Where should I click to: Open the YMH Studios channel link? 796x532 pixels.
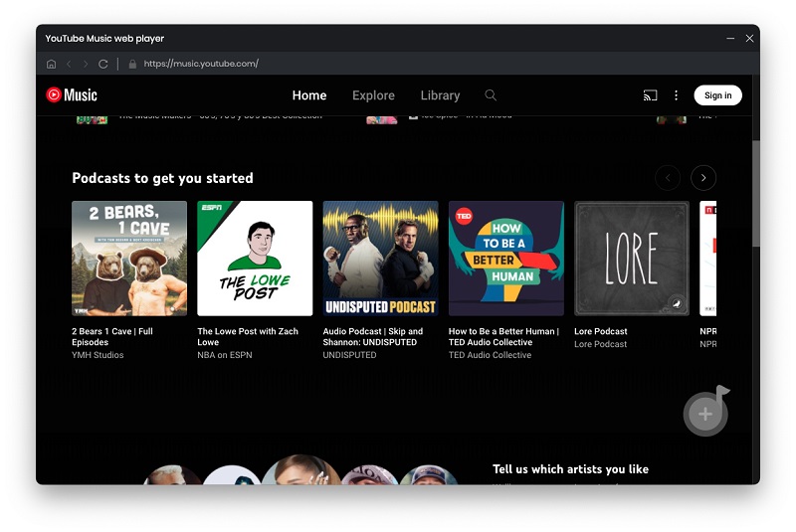98,355
